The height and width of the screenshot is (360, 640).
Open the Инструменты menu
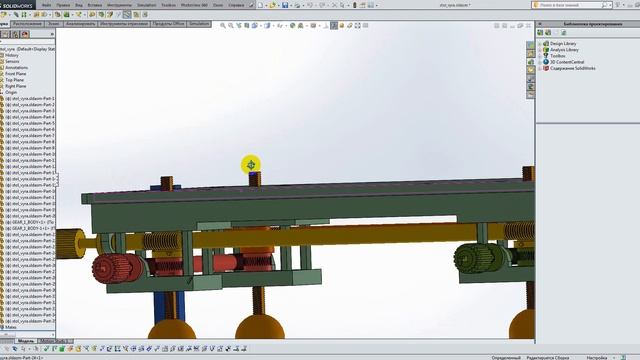(119, 5)
